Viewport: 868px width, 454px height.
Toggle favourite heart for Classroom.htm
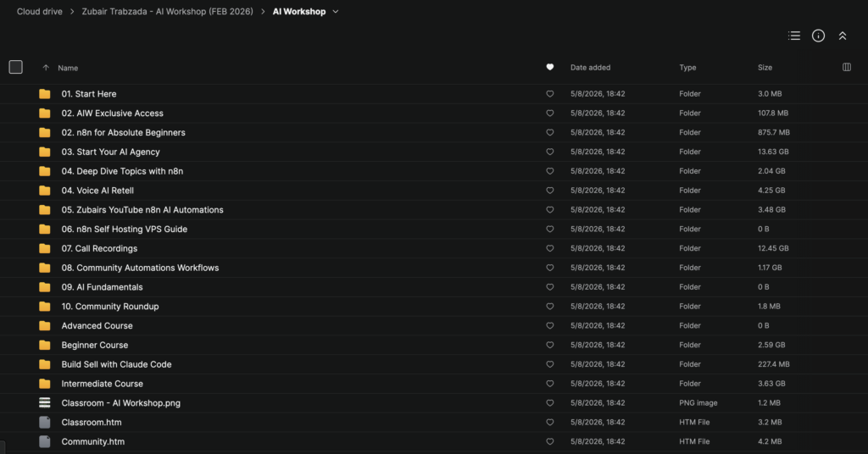[x=549, y=423]
